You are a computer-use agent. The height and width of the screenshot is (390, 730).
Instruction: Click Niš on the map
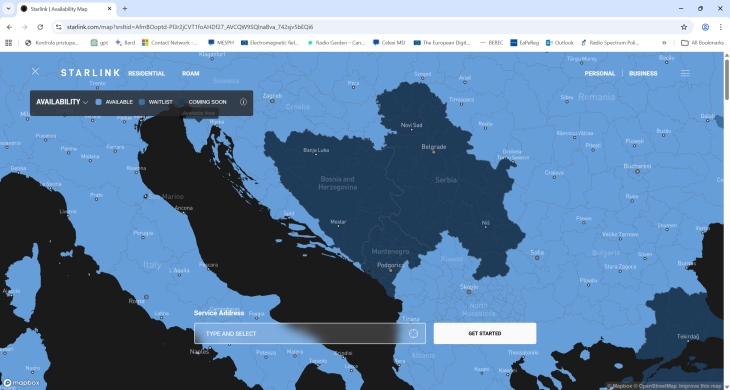[x=486, y=223]
